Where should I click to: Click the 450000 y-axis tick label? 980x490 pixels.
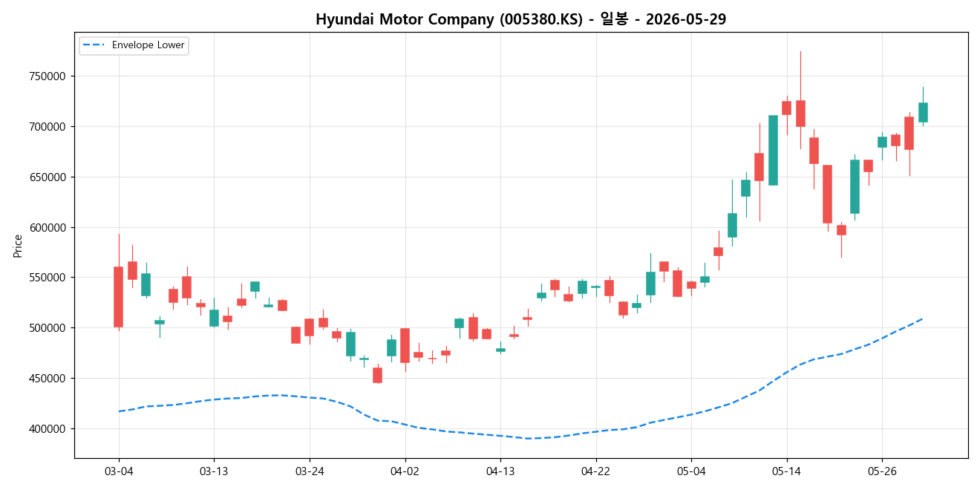[x=48, y=379]
